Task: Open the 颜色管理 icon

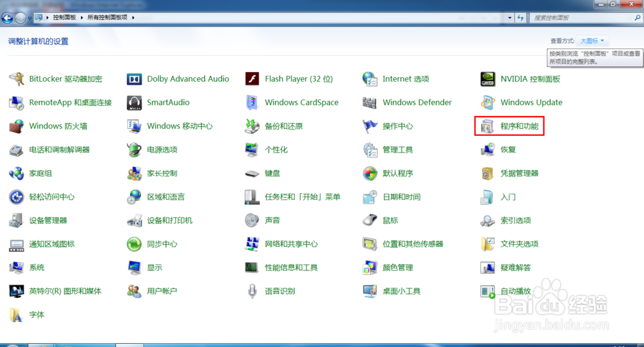Action: 370,268
